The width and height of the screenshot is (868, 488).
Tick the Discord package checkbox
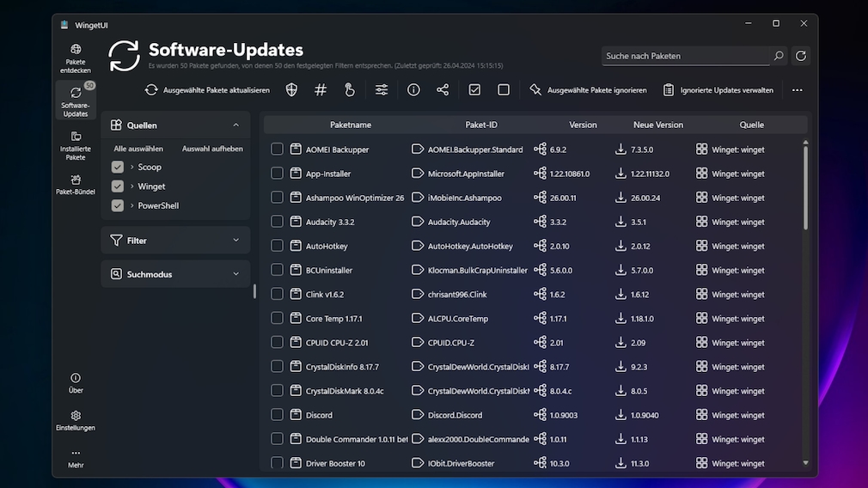click(277, 415)
